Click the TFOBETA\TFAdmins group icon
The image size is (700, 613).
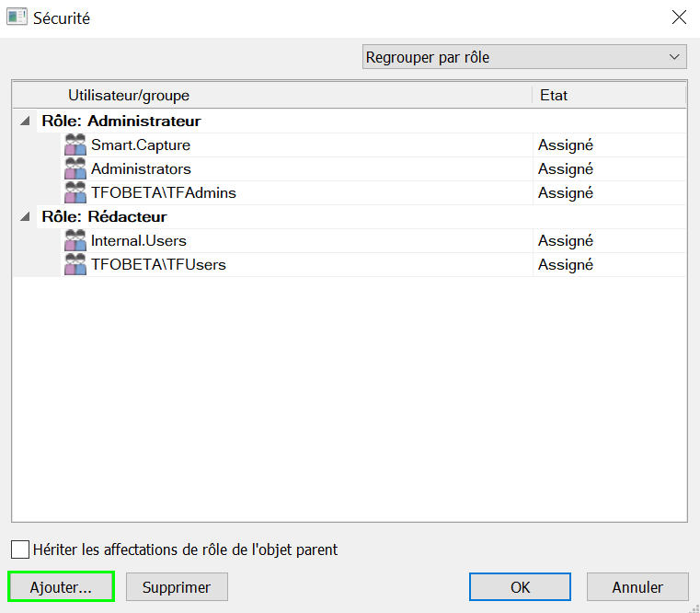point(75,192)
